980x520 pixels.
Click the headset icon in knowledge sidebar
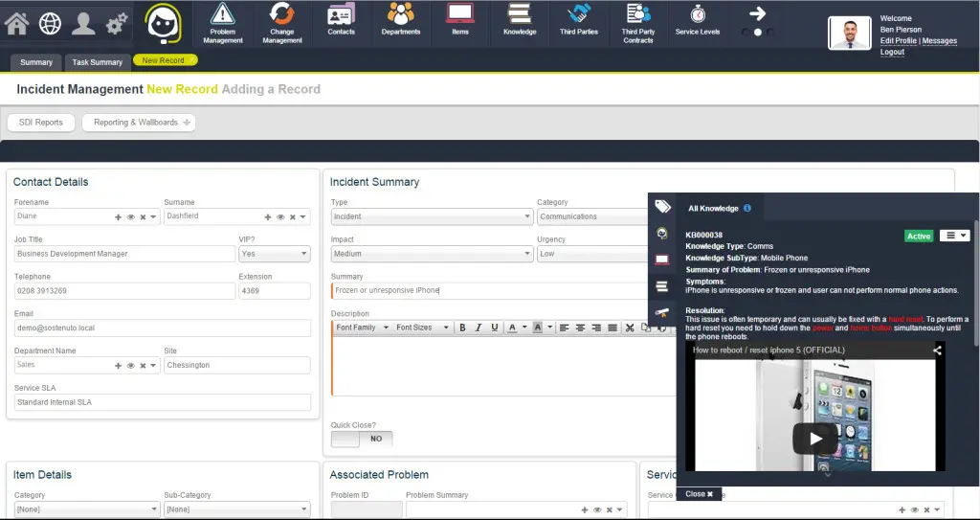coord(662,234)
